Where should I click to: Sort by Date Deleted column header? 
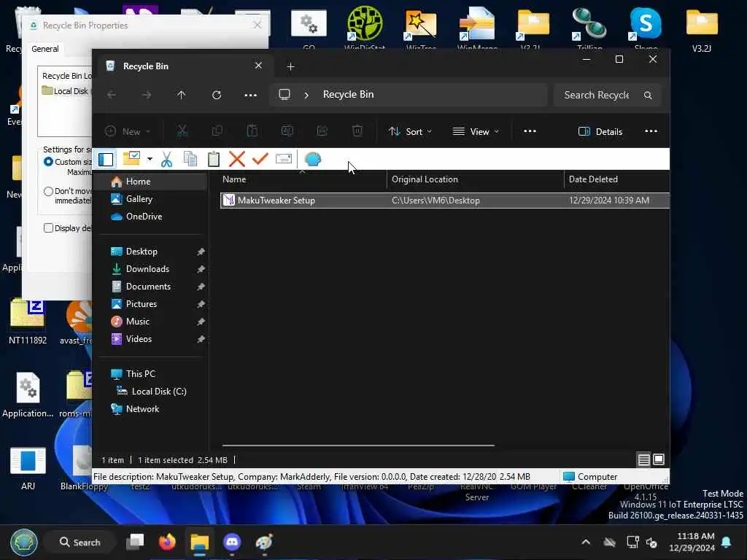pyautogui.click(x=617, y=179)
